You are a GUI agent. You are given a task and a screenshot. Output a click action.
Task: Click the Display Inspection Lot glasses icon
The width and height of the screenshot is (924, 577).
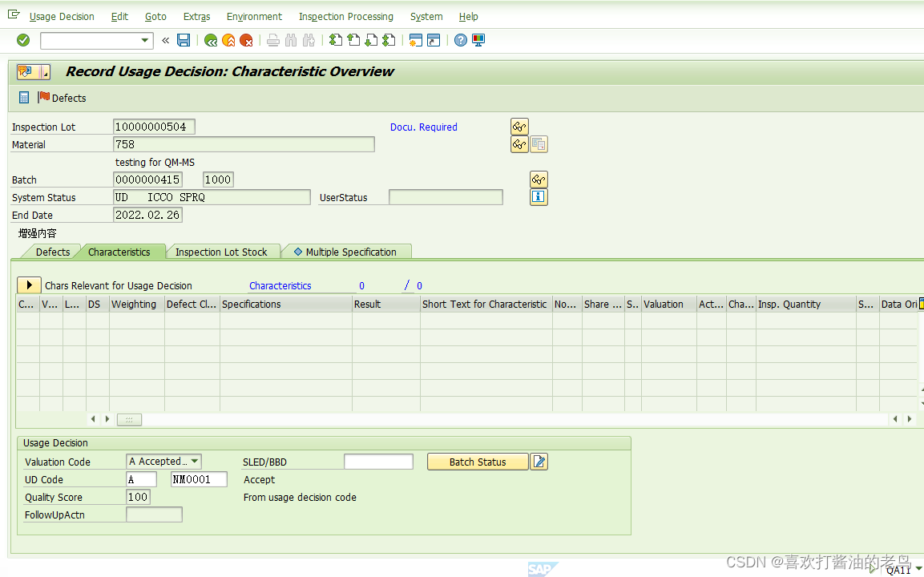pos(518,127)
